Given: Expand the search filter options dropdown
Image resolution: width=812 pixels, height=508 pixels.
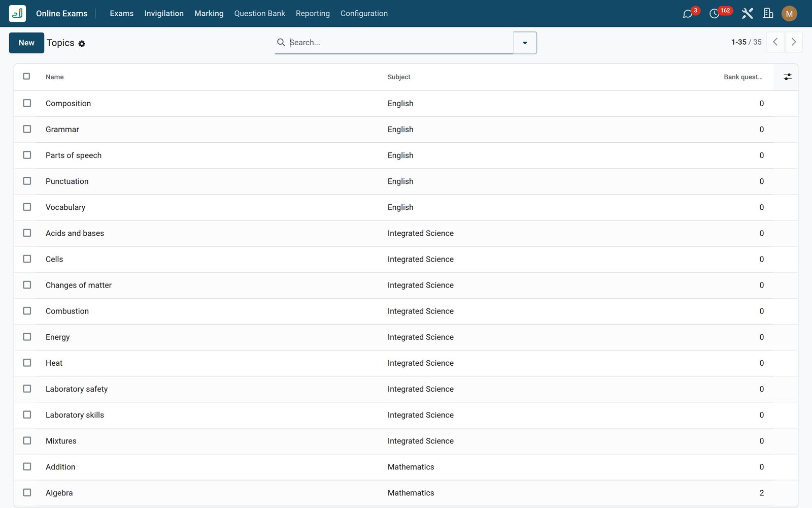Looking at the screenshot, I should pyautogui.click(x=525, y=43).
